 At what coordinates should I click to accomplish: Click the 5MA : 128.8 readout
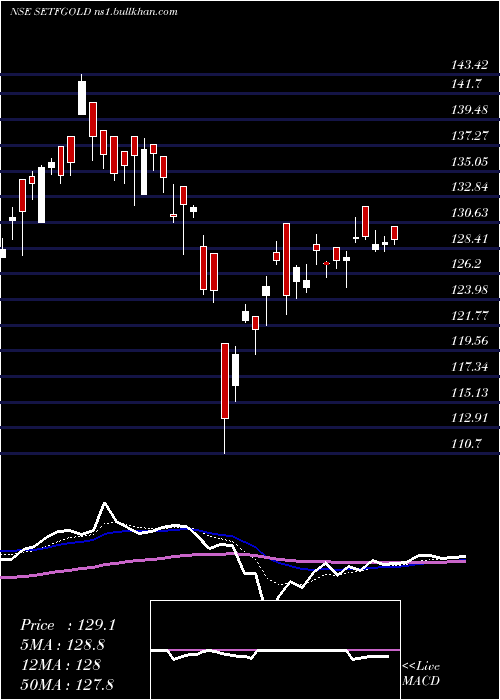(x=65, y=645)
